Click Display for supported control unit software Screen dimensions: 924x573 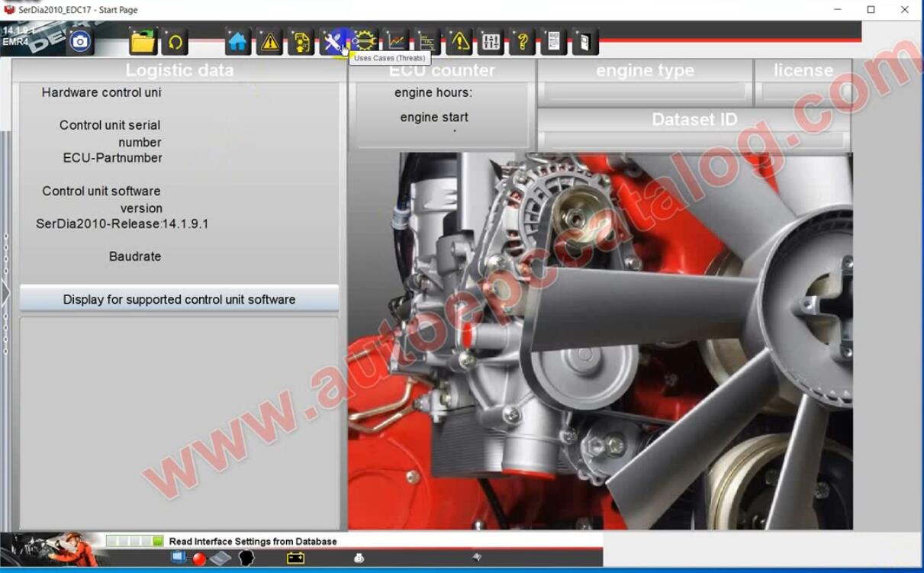(179, 299)
